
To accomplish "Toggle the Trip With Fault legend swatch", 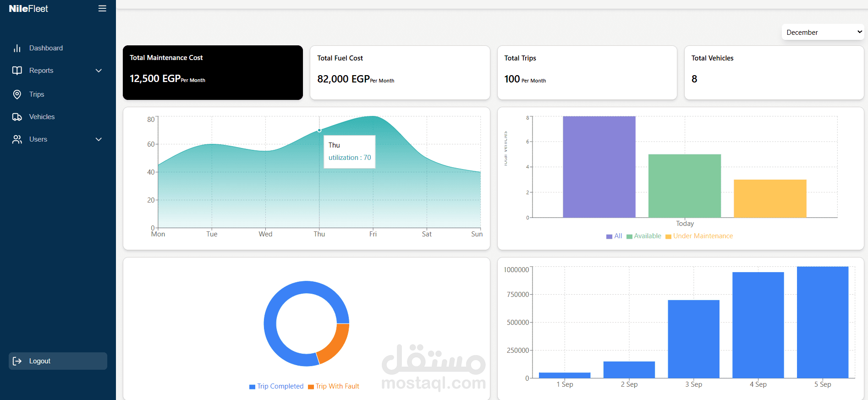I will point(311,387).
